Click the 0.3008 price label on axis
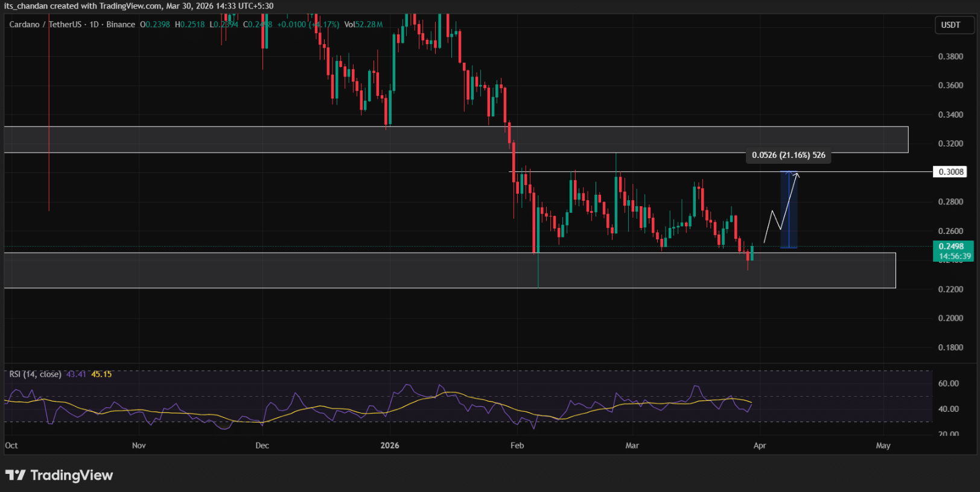The image size is (980, 492). click(950, 172)
